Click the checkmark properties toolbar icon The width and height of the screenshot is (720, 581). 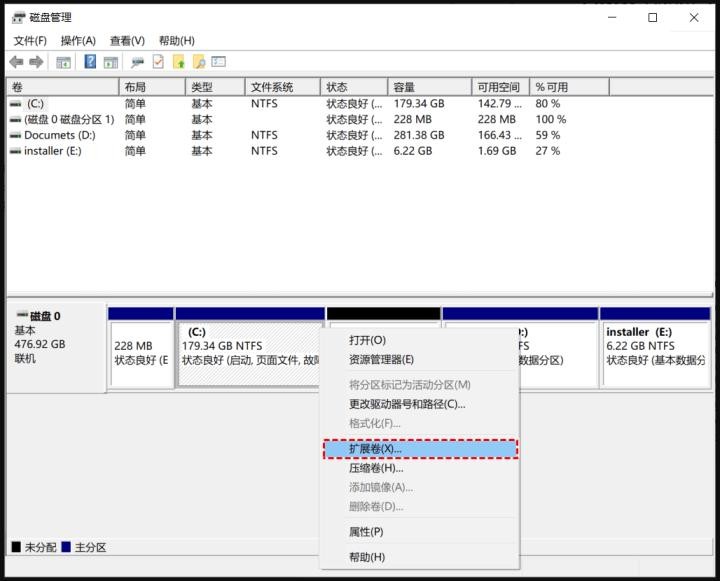[x=158, y=62]
